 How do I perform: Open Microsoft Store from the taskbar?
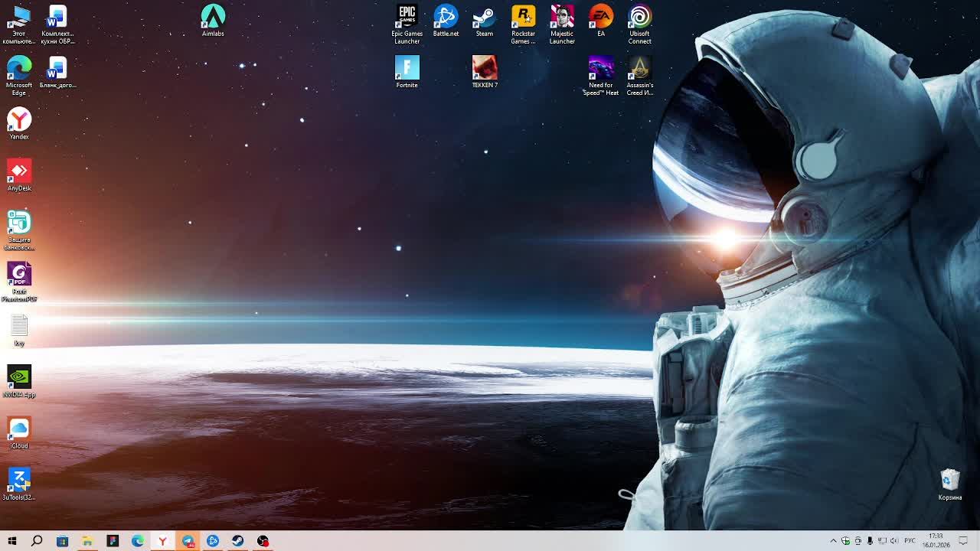tap(62, 541)
